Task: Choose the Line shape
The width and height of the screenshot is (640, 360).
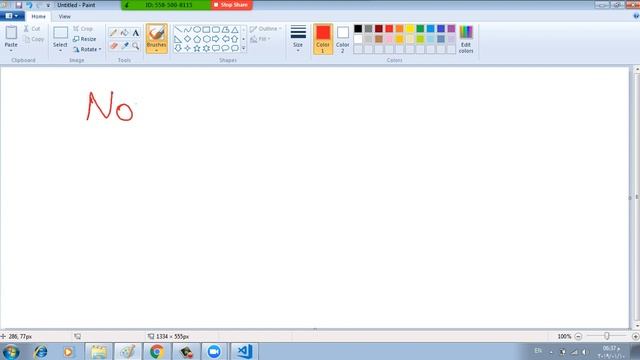Action: pyautogui.click(x=178, y=29)
